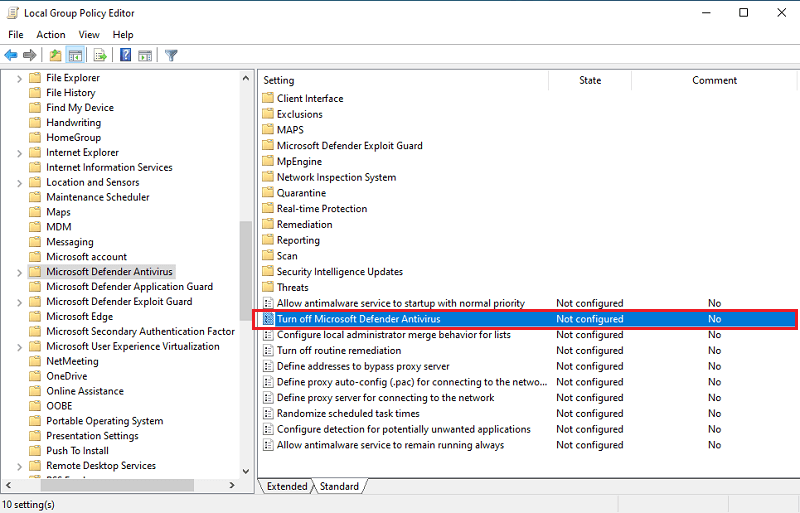This screenshot has height=513, width=800.
Task: Click the folder icon next to OneDrive
Action: (35, 376)
